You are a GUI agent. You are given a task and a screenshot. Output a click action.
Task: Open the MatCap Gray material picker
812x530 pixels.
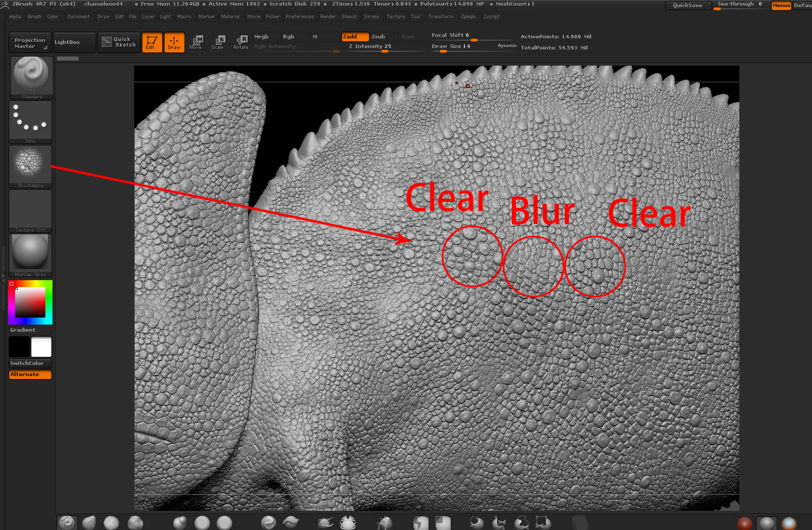[30, 255]
